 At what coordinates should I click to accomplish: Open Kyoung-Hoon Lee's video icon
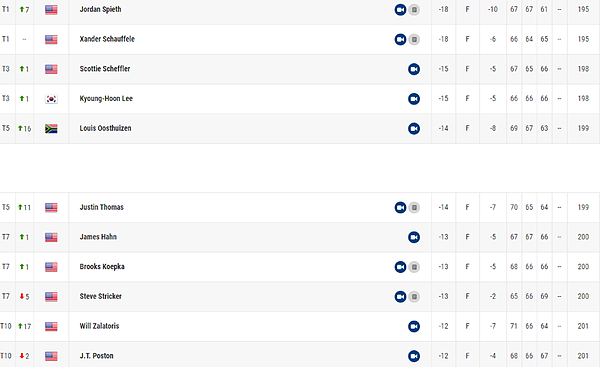click(x=414, y=99)
